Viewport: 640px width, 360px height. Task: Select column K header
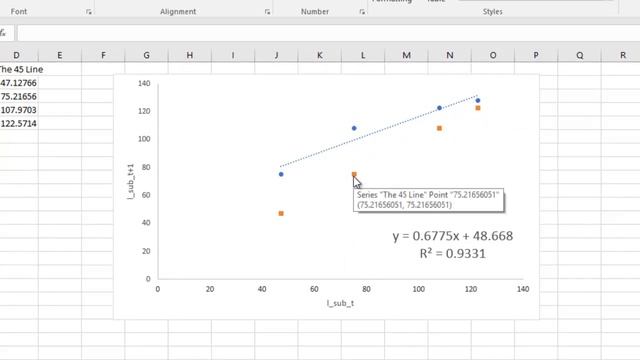coord(320,55)
